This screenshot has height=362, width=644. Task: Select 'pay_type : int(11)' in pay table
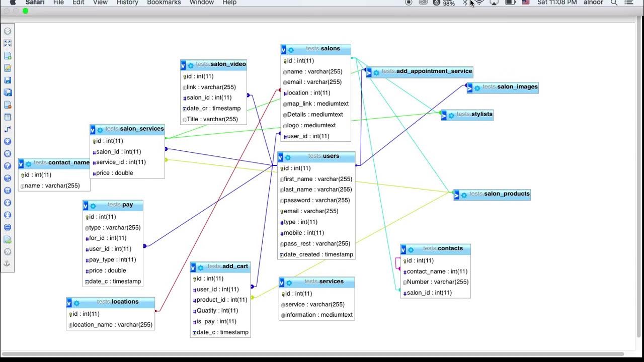click(113, 260)
